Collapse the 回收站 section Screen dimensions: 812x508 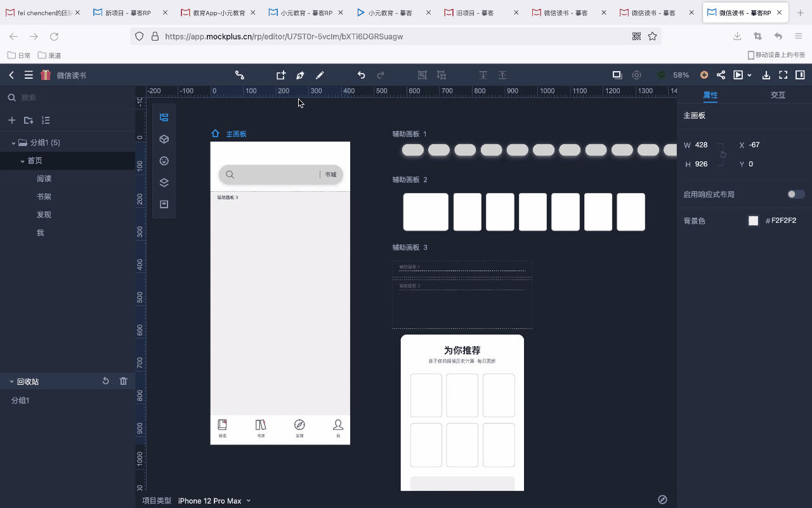11,382
